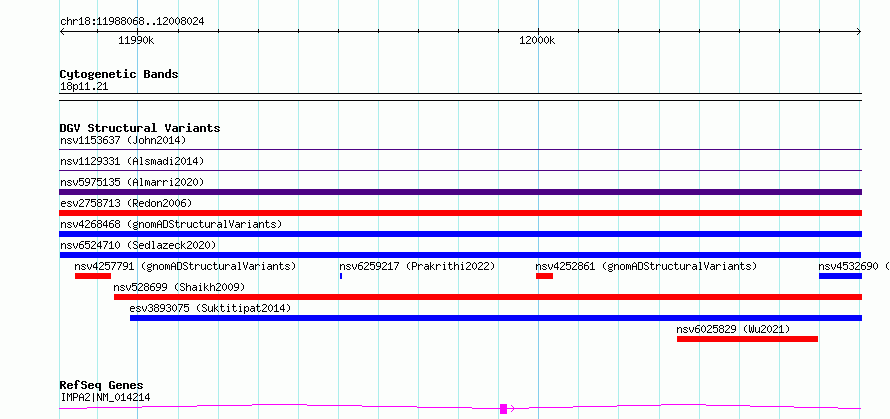Viewport: 890px width, 419px height.
Task: Click the small red nsv4252861 bar
Action: tap(544, 276)
